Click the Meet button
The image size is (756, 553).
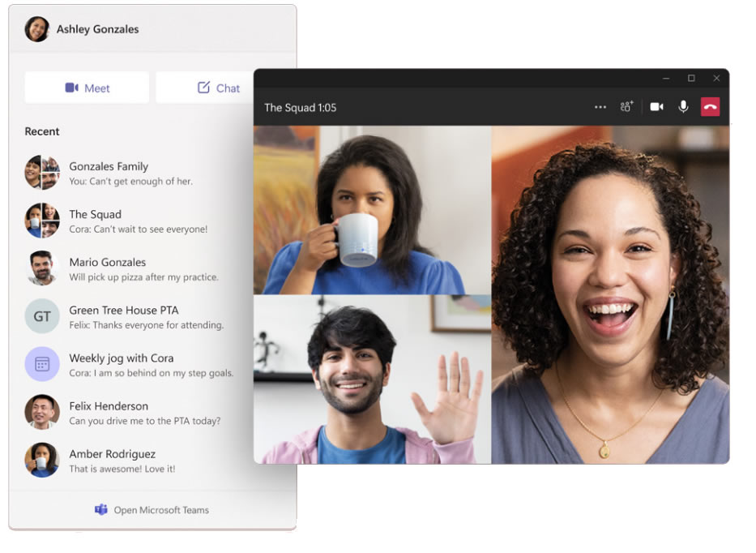(x=87, y=88)
